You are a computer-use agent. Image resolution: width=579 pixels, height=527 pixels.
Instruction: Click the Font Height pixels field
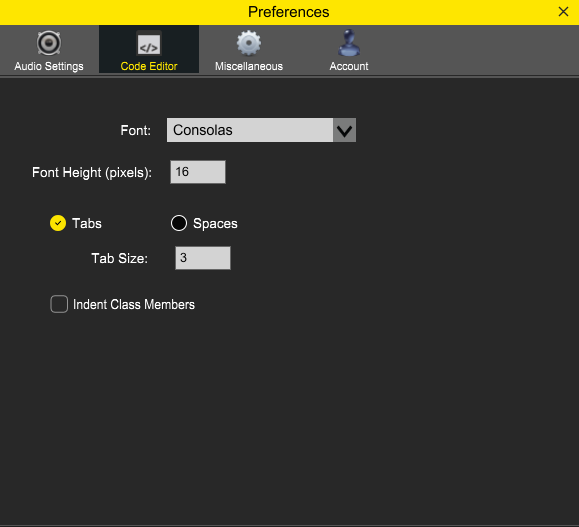click(x=198, y=172)
